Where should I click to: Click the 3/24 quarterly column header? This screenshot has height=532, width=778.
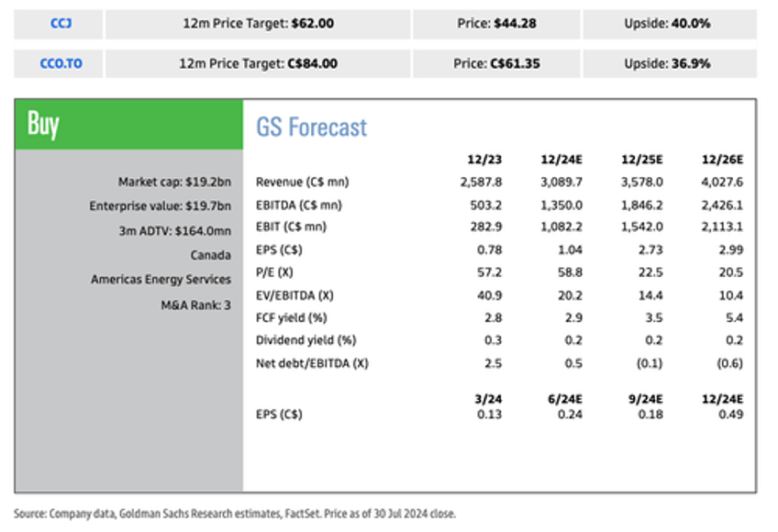point(488,399)
